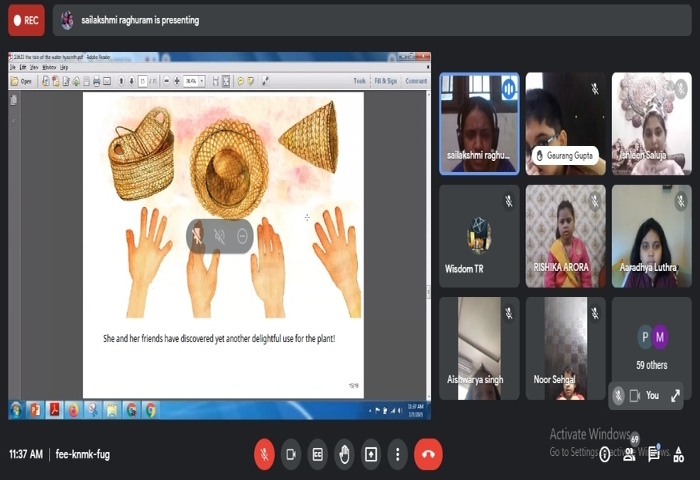Click the Print icon in Adobe Reader toolbar

[x=96, y=81]
